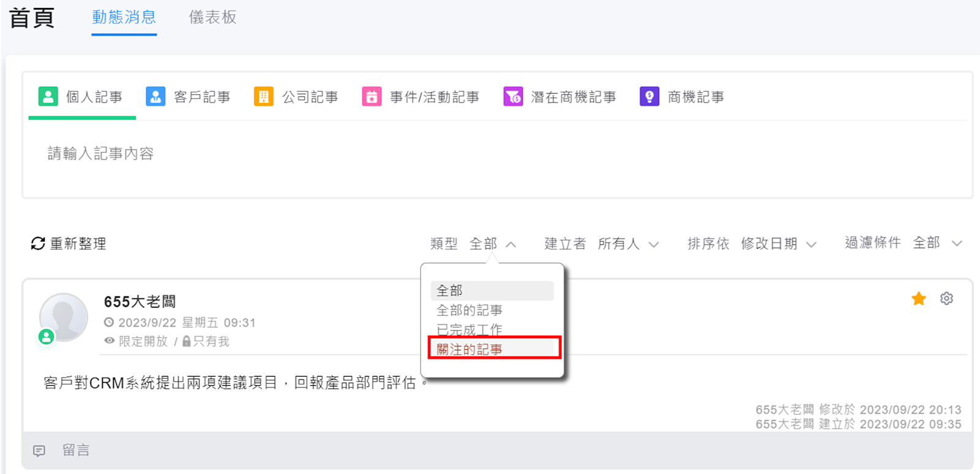Click the pink event calendar icon
Image resolution: width=980 pixels, height=474 pixels.
pos(372,97)
